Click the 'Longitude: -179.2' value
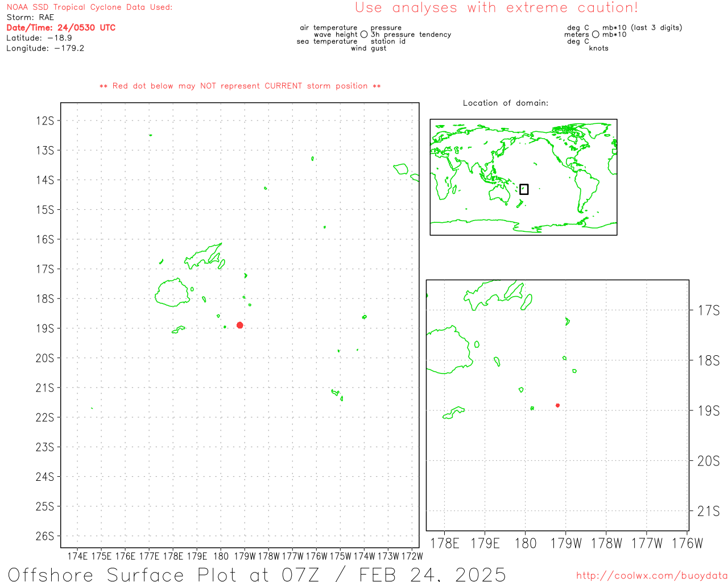This screenshot has height=582, width=728. (x=45, y=48)
